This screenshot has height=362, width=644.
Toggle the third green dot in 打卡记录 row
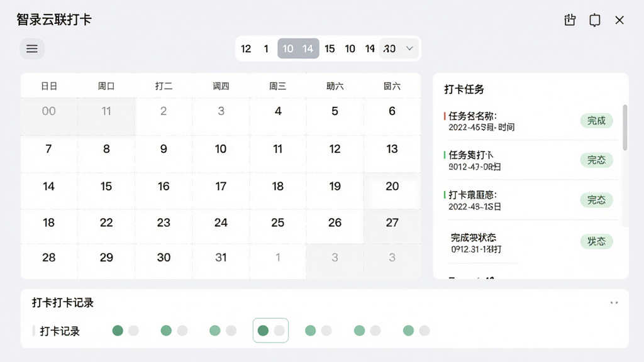pos(215,331)
